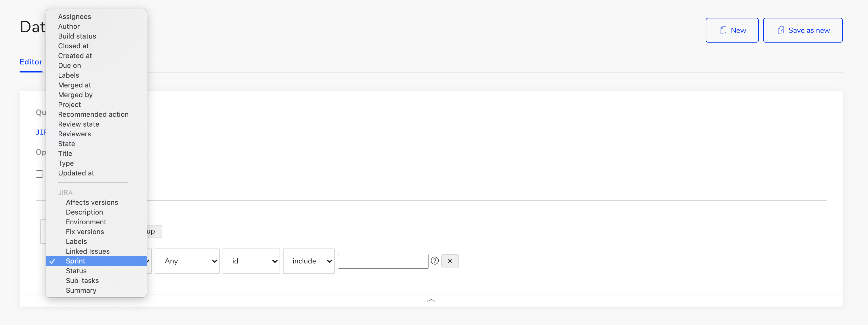
Task: Click the New document icon button
Action: (x=732, y=30)
